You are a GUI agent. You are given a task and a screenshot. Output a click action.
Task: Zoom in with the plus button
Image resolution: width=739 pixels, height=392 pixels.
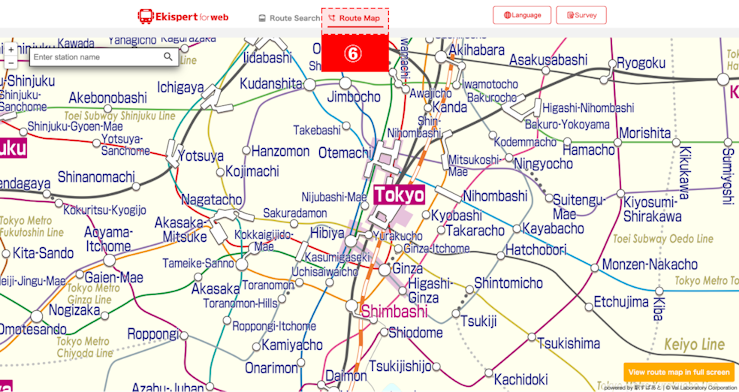pyautogui.click(x=11, y=49)
